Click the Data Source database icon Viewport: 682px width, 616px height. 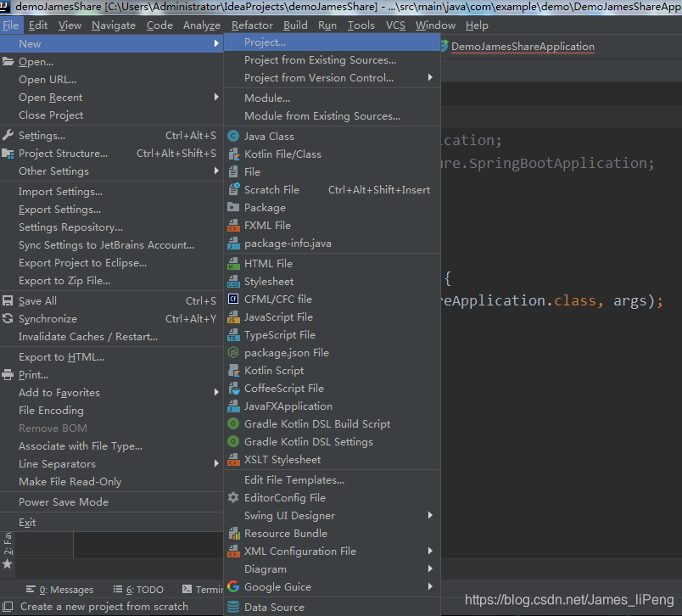pos(233,607)
